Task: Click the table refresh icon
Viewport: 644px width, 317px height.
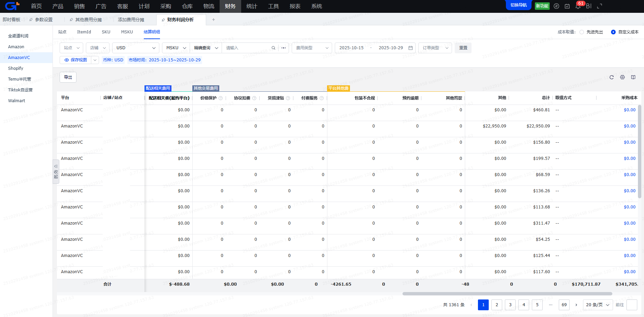Action: click(x=612, y=77)
